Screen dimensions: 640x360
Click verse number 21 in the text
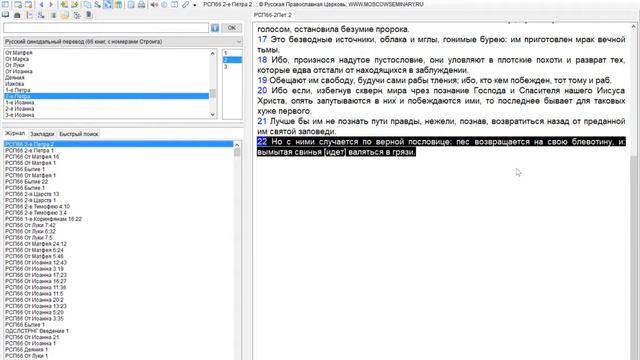[x=262, y=121]
